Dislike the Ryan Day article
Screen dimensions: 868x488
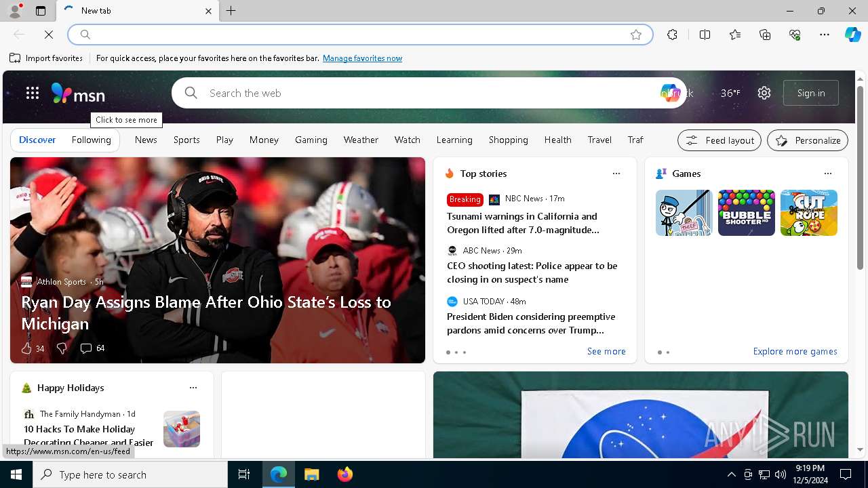pos(62,348)
